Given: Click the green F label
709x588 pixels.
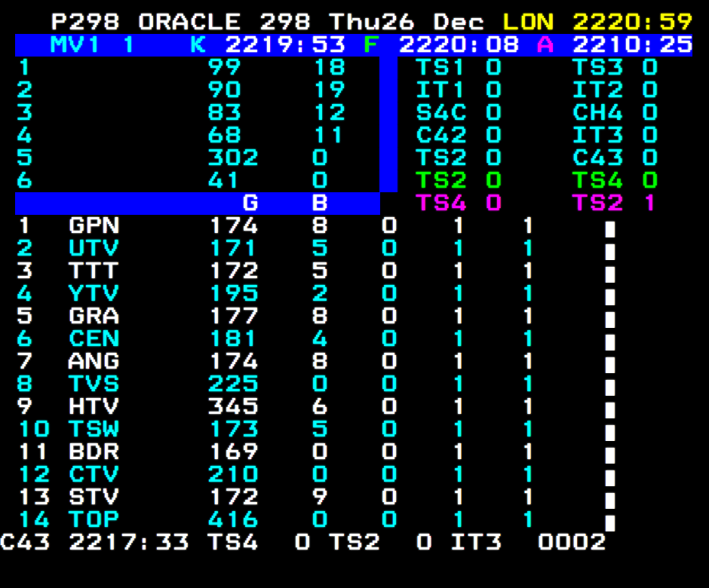Looking at the screenshot, I should tap(371, 44).
